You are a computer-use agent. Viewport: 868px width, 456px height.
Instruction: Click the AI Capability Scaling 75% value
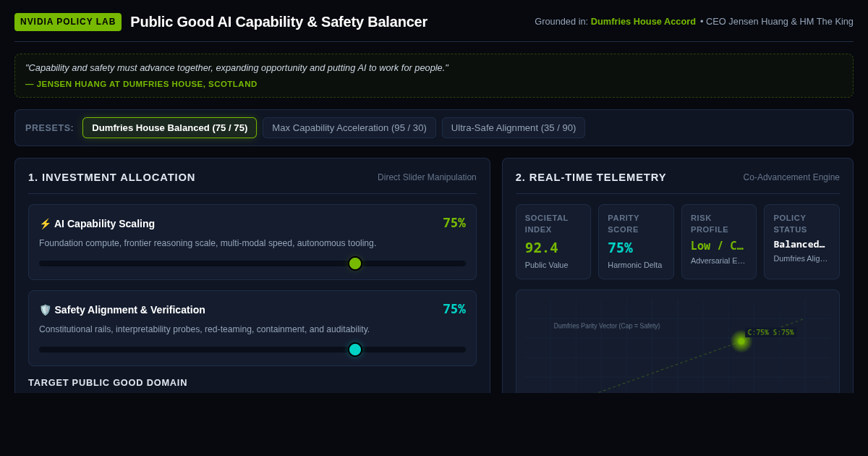pyautogui.click(x=454, y=223)
